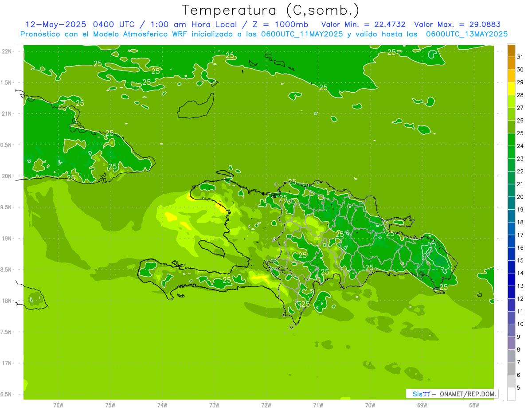532x411 pixels.
Task: Click the color scale label 20
Action: pyautogui.click(x=520, y=197)
